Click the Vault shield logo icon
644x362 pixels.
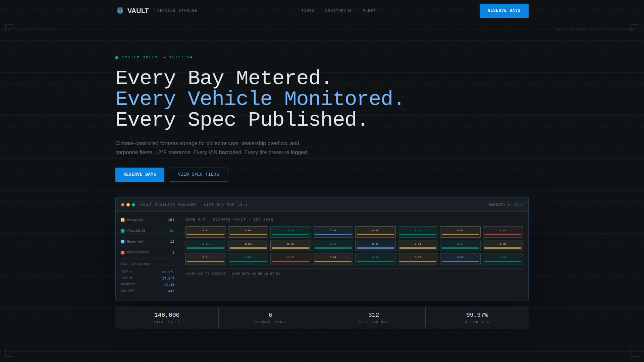click(x=120, y=11)
